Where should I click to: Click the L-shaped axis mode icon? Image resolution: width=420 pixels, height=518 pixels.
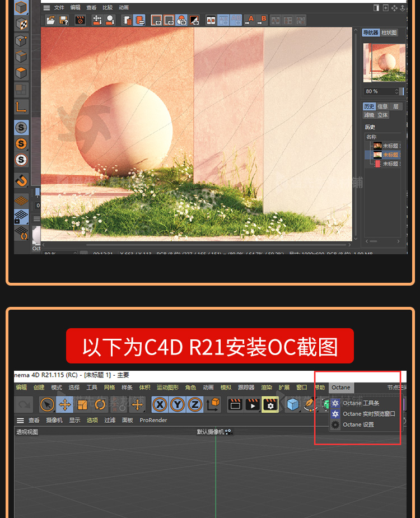[21, 107]
